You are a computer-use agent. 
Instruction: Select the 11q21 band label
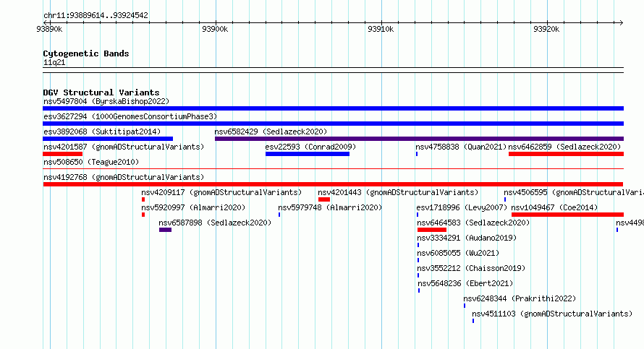[x=54, y=62]
